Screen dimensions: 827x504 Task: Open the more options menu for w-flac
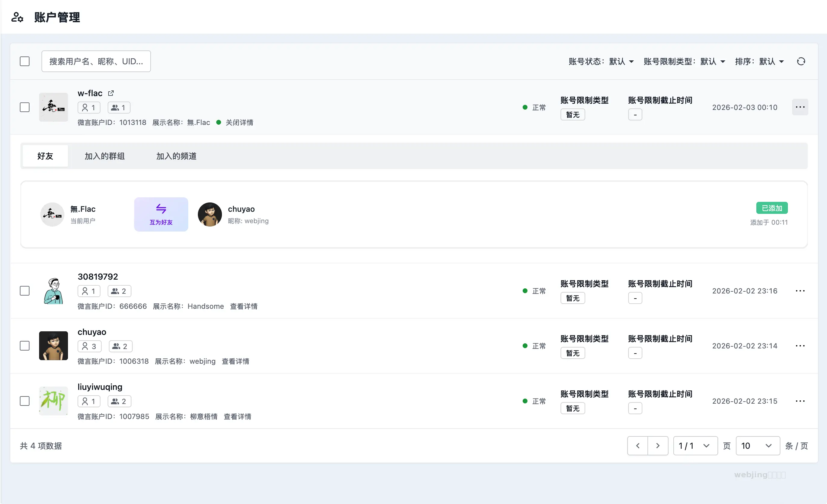(800, 107)
